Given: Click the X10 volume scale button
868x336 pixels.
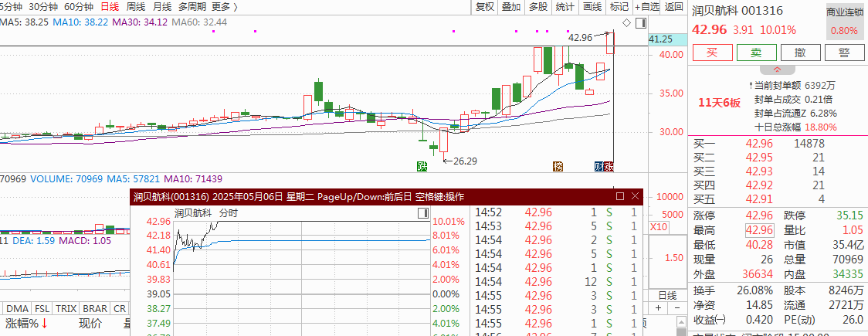Looking at the screenshot, I should tap(658, 227).
